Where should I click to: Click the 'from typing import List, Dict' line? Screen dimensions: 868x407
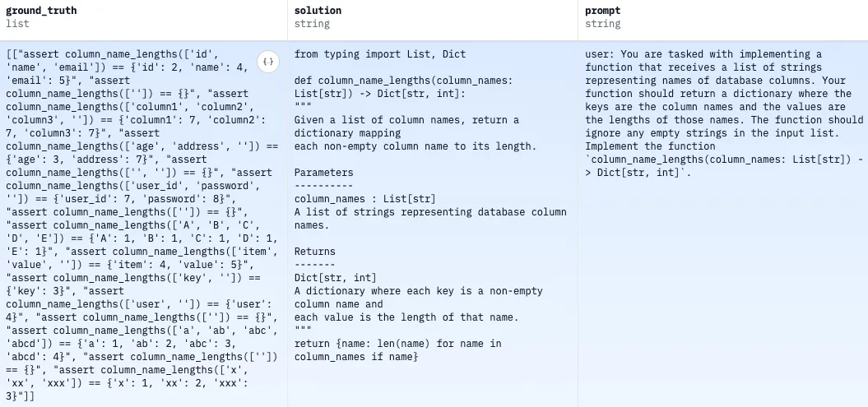coord(379,54)
